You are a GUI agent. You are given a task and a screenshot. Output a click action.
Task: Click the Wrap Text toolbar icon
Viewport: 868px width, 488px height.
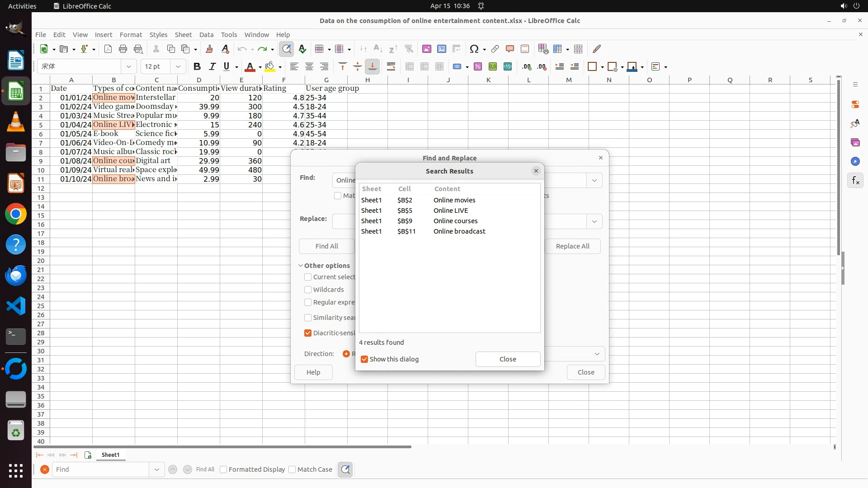coord(391,67)
